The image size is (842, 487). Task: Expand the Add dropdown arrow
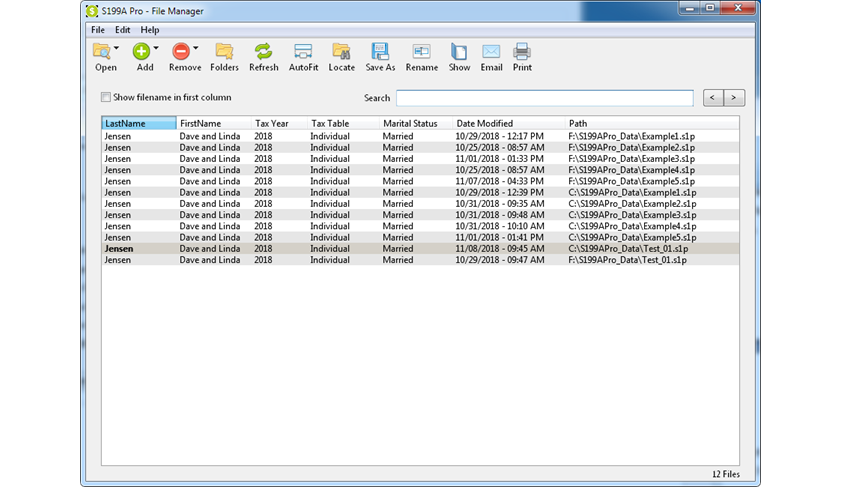tap(156, 48)
